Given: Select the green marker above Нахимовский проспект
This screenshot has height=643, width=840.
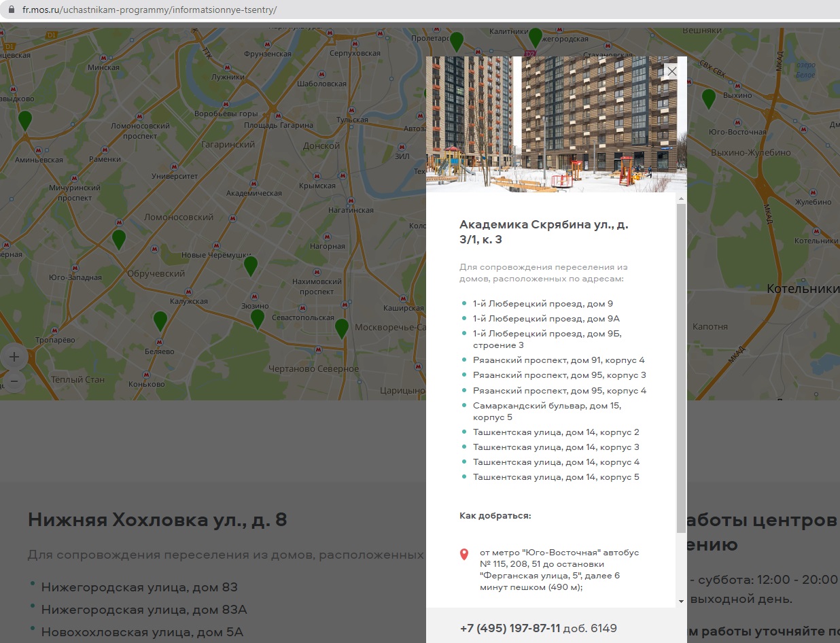Looking at the screenshot, I should 251,266.
